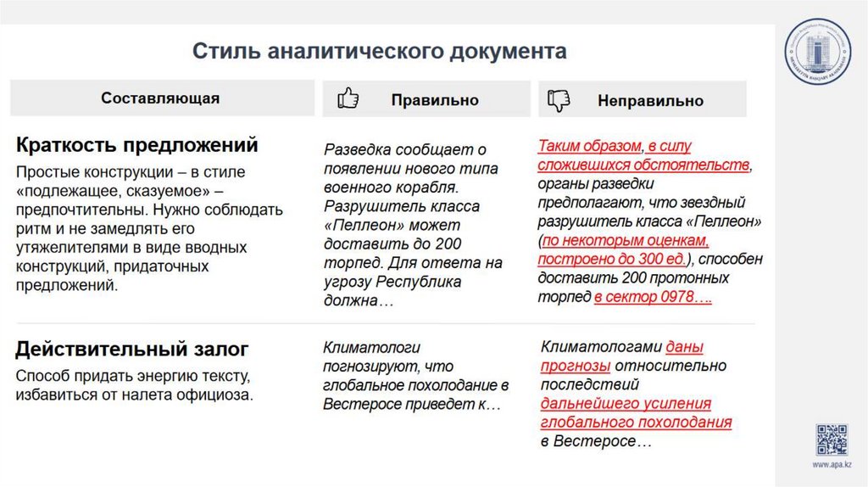The width and height of the screenshot is (868, 487).
Task: Click underlined дальнейшего усиления глобального похолодания
Action: tap(636, 413)
